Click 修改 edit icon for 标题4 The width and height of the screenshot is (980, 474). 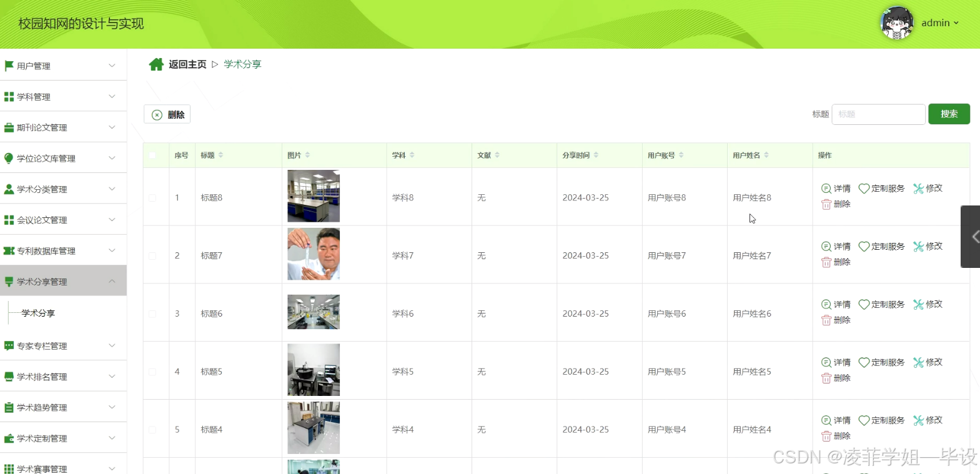coord(918,421)
